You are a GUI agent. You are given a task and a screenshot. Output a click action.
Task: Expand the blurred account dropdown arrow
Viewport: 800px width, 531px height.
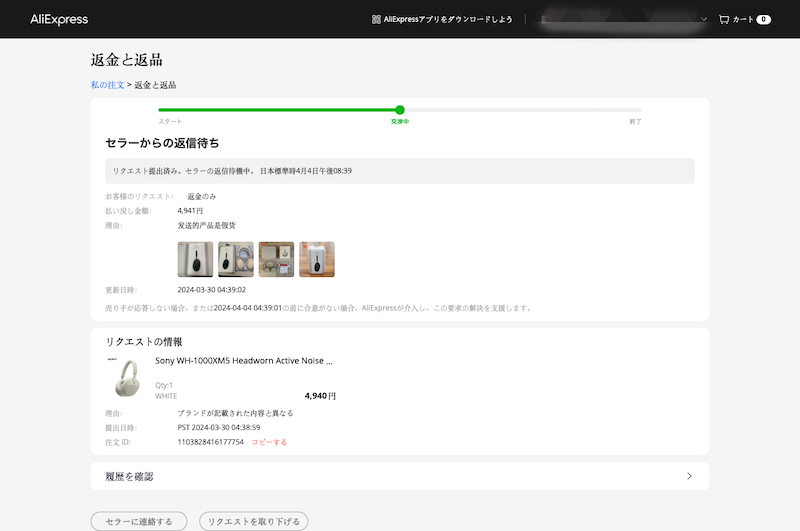(704, 19)
